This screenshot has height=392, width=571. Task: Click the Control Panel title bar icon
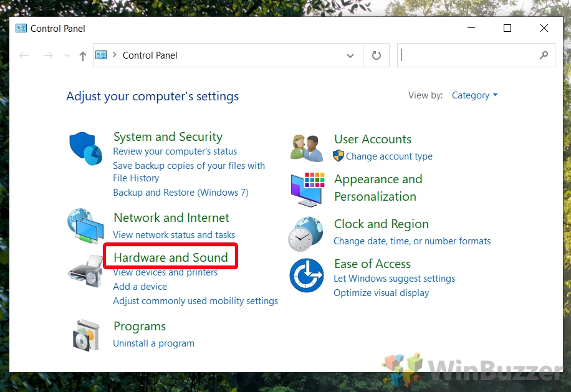coord(21,28)
